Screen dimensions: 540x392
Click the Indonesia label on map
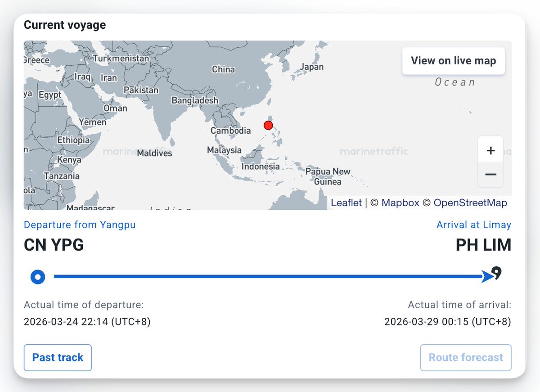pyautogui.click(x=261, y=167)
